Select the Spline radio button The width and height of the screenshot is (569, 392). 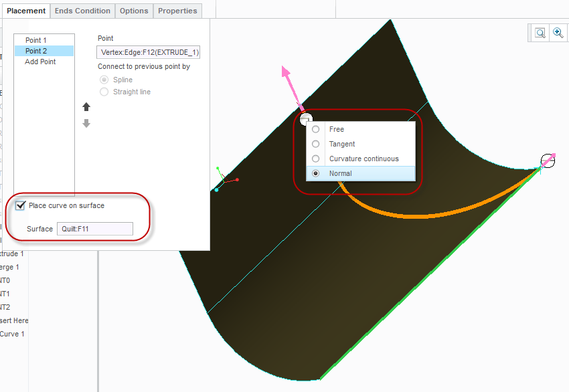104,79
